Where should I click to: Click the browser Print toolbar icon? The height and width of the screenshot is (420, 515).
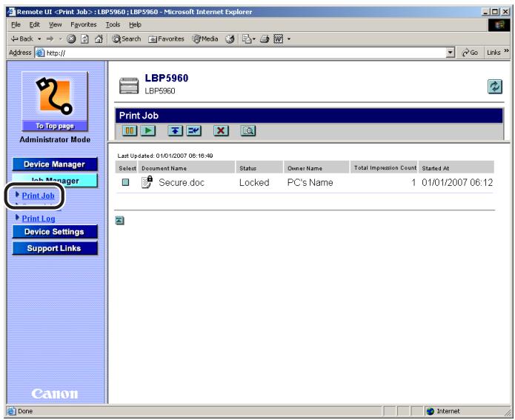coord(265,39)
